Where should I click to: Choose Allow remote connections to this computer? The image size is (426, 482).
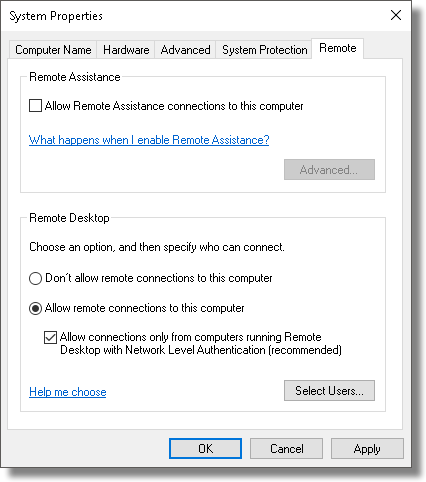[35, 308]
